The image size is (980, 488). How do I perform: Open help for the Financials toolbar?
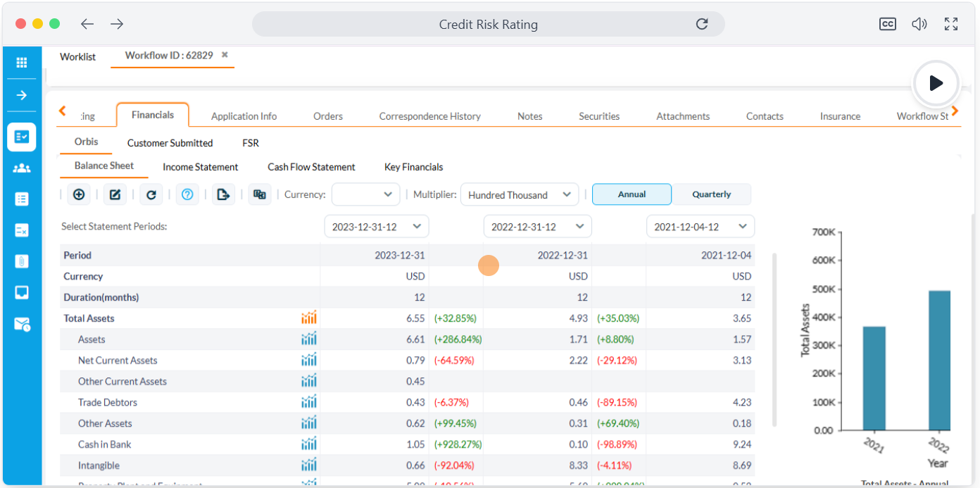coord(187,194)
